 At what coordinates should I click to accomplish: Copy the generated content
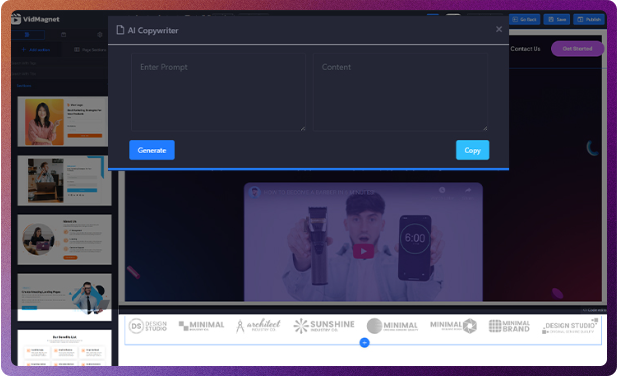[x=472, y=150]
